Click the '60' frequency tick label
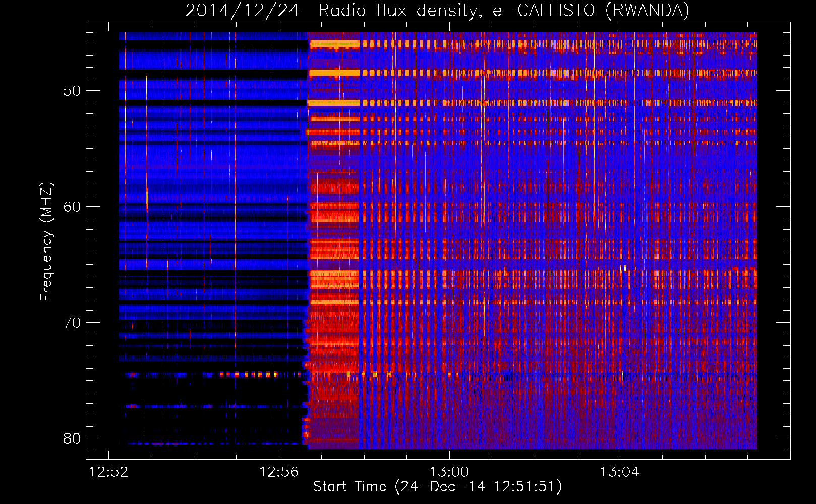This screenshot has height=504, width=816. coord(72,207)
